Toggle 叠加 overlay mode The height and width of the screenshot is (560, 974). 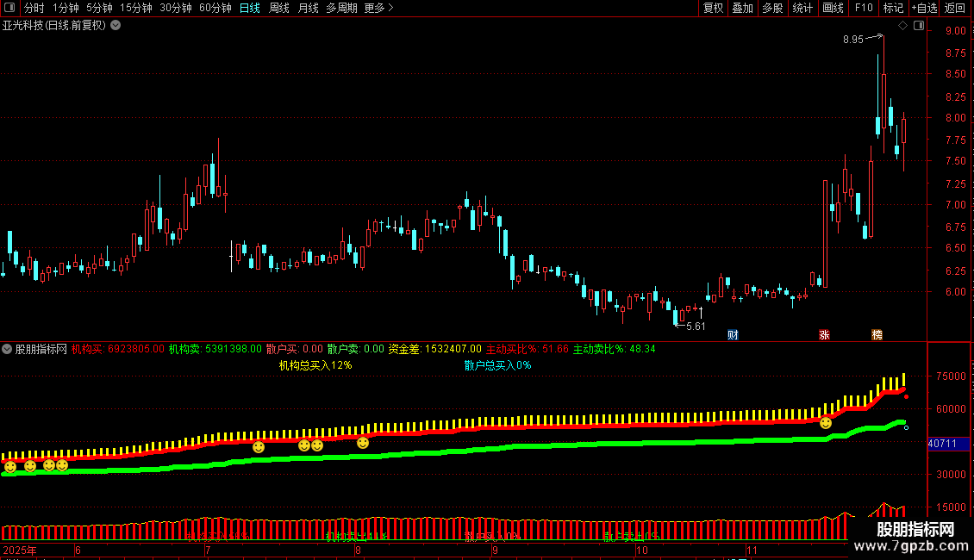pyautogui.click(x=742, y=9)
